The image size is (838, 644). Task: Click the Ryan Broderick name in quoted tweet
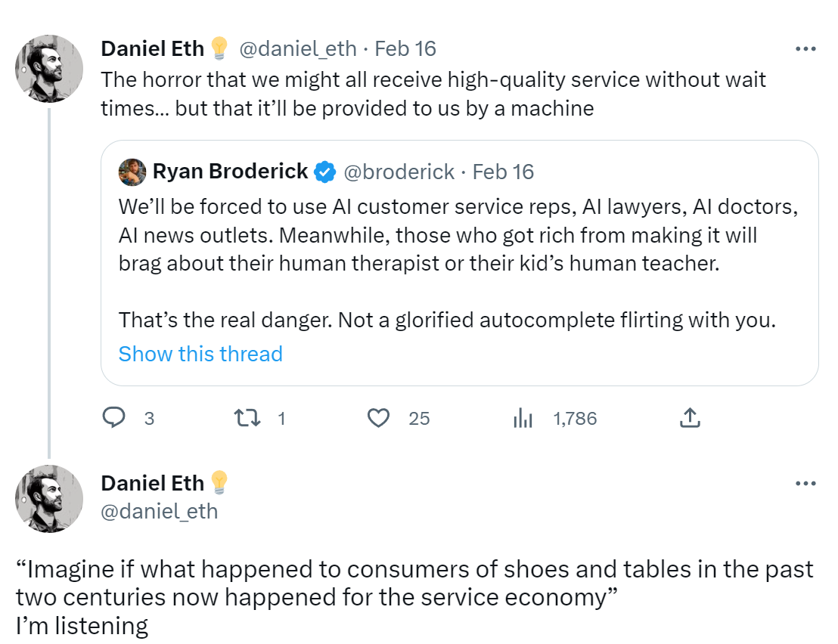tap(230, 172)
